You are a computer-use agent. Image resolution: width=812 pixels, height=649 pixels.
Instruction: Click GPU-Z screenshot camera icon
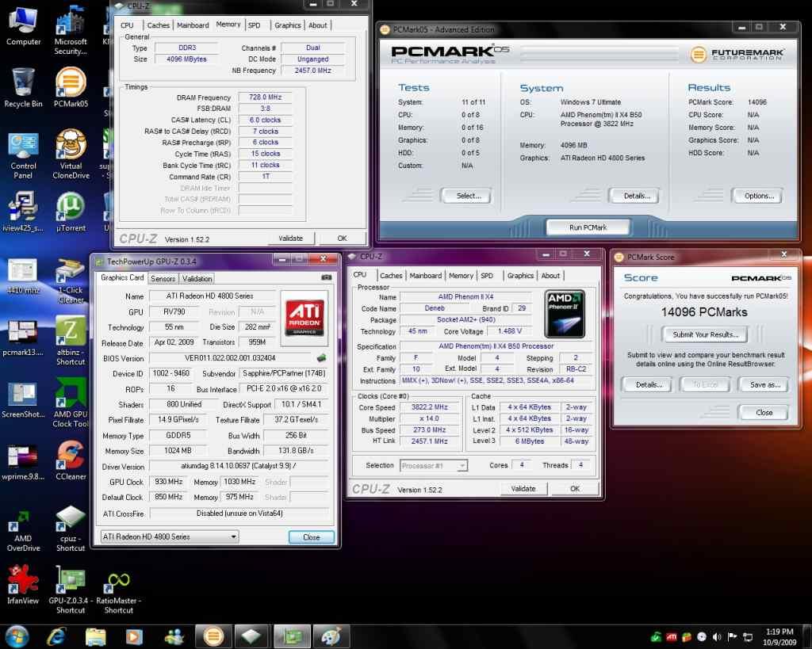pyautogui.click(x=326, y=277)
